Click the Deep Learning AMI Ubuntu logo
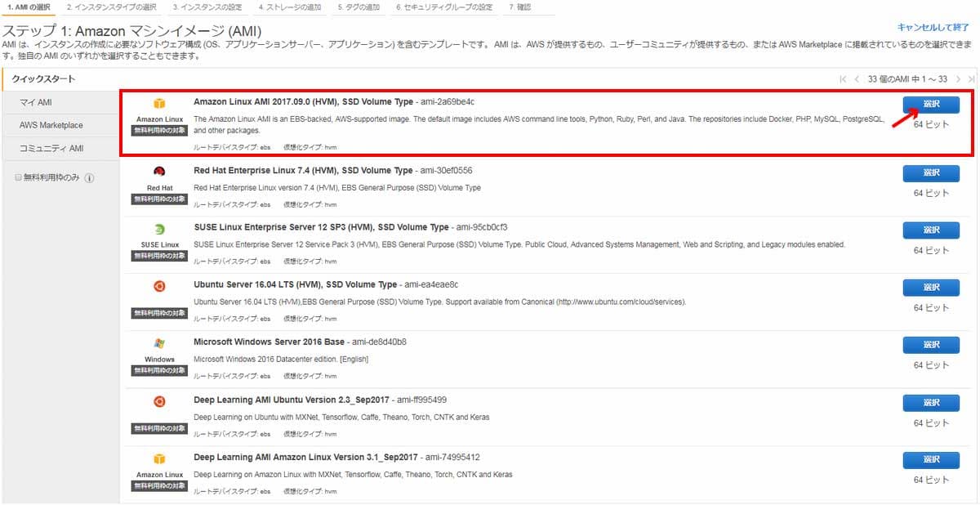The width and height of the screenshot is (980, 505). [x=159, y=401]
